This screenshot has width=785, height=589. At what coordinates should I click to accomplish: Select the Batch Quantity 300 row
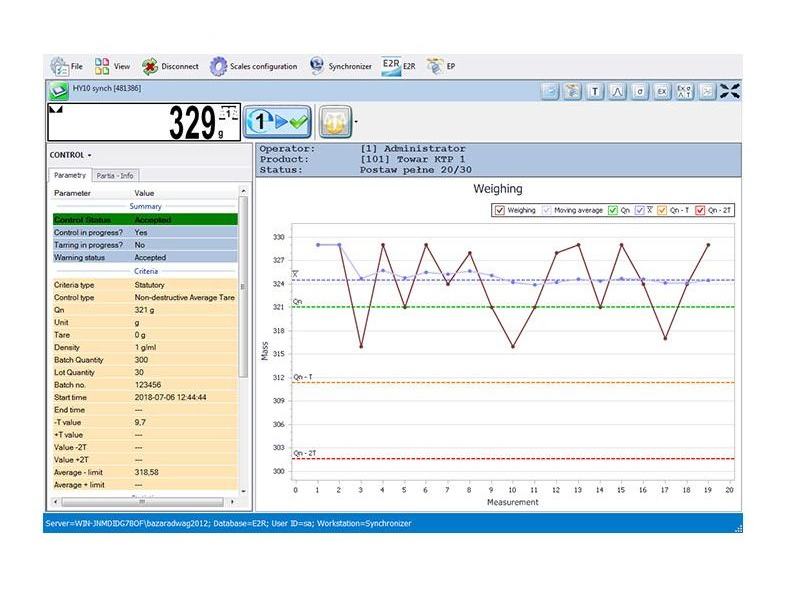(145, 360)
